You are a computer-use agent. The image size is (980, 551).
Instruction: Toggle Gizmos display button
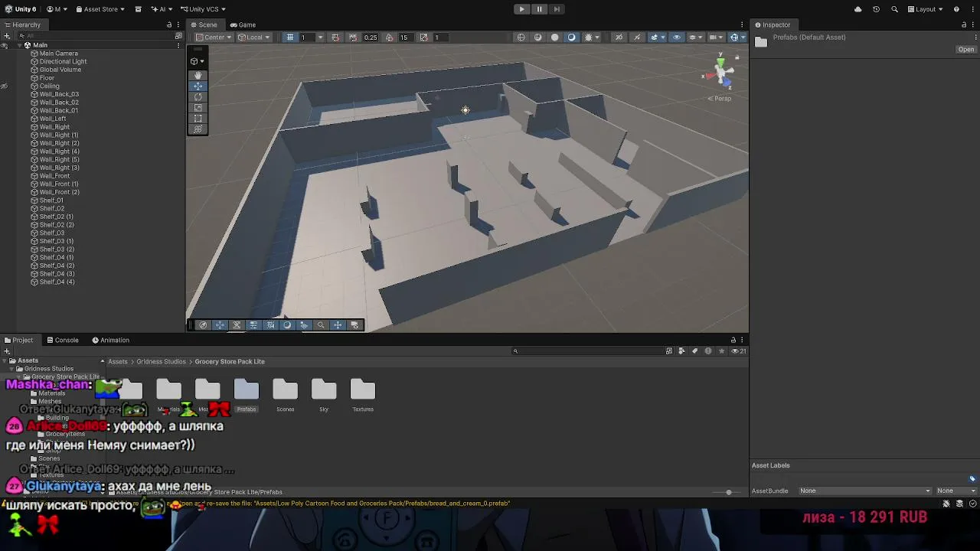click(x=735, y=37)
